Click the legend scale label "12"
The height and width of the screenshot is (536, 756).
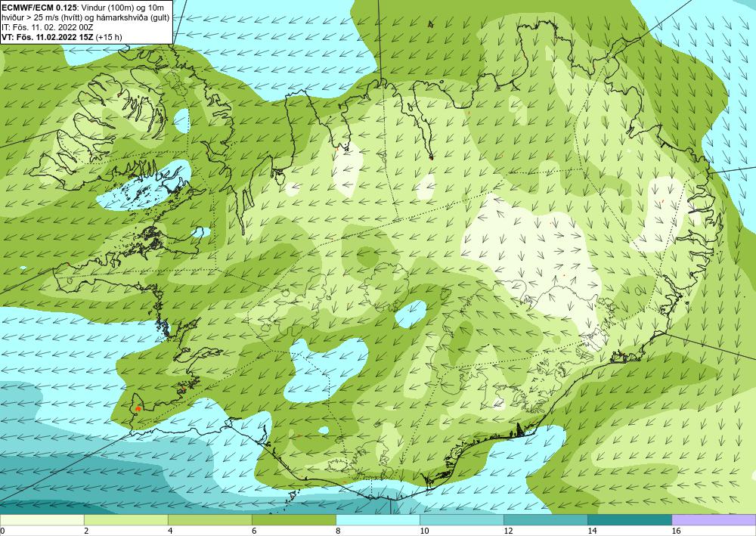[508, 531]
